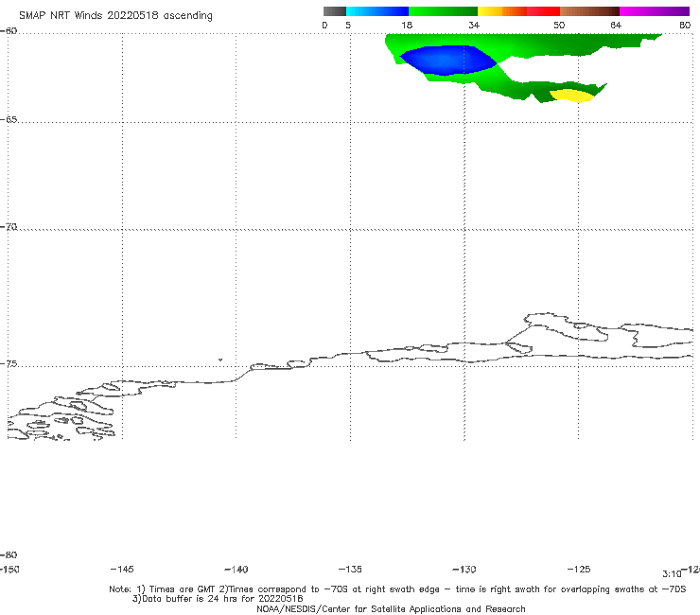The height and width of the screenshot is (615, 700).
Task: Click the longitude label -130
Action: click(x=464, y=570)
